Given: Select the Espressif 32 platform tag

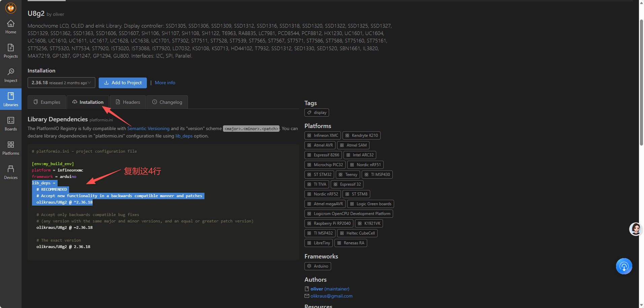Looking at the screenshot, I should tap(347, 184).
